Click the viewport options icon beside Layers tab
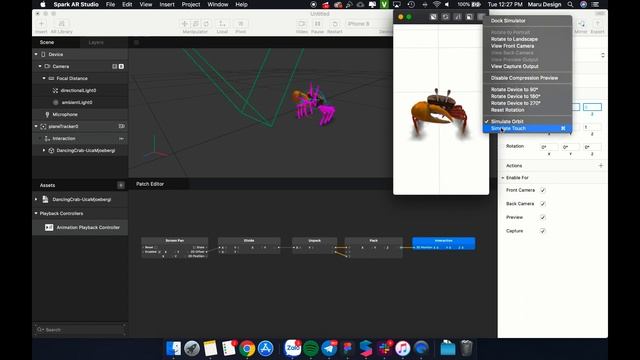Image resolution: width=640 pixels, height=360 pixels. (x=136, y=42)
